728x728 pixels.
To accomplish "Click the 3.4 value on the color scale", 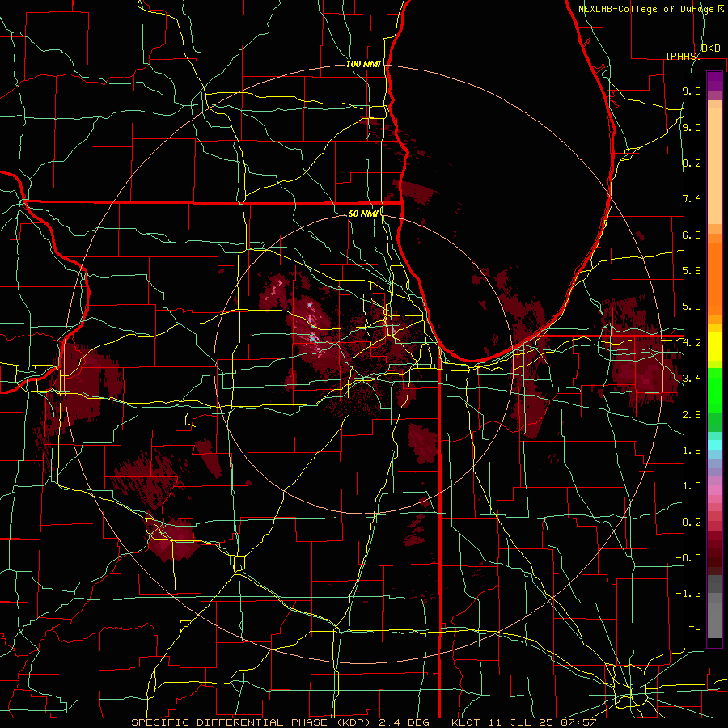I will (x=692, y=379).
